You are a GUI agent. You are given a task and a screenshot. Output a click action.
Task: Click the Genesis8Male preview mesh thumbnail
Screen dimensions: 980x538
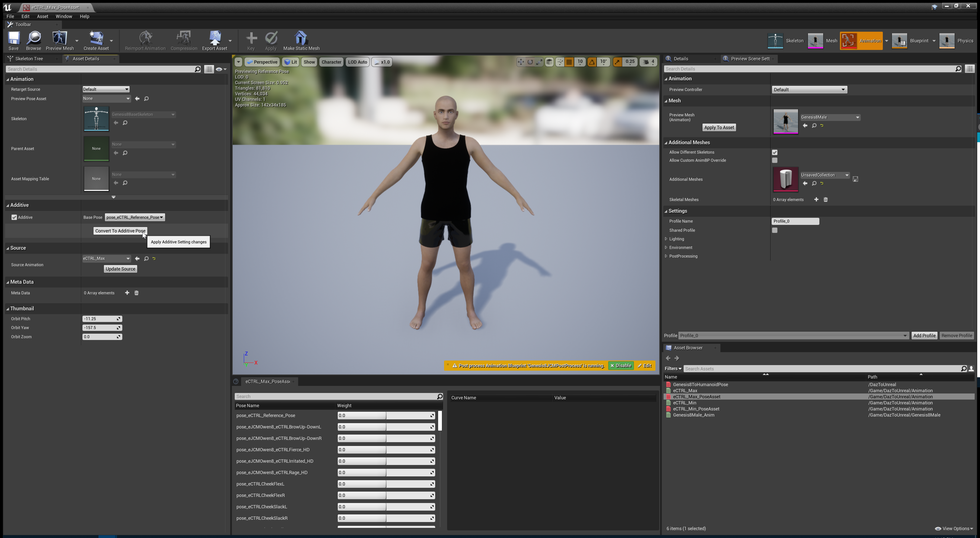pos(785,122)
